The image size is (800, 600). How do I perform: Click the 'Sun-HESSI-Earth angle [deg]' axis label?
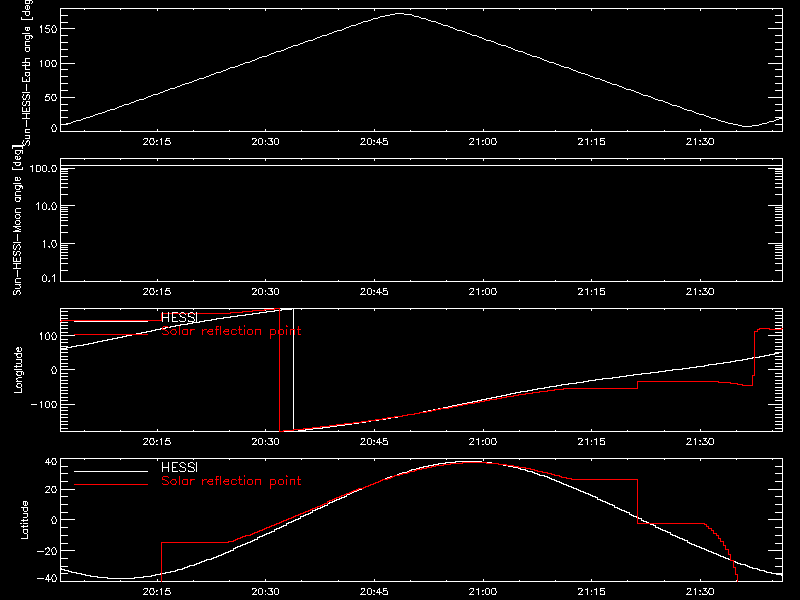click(x=27, y=73)
